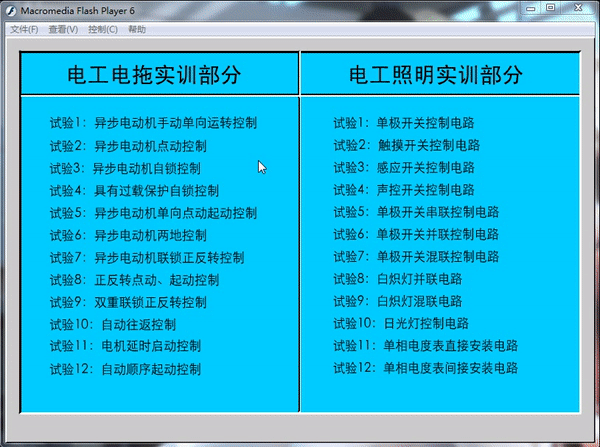Launch 试验11: 单相电度表直接安装电路

click(426, 346)
